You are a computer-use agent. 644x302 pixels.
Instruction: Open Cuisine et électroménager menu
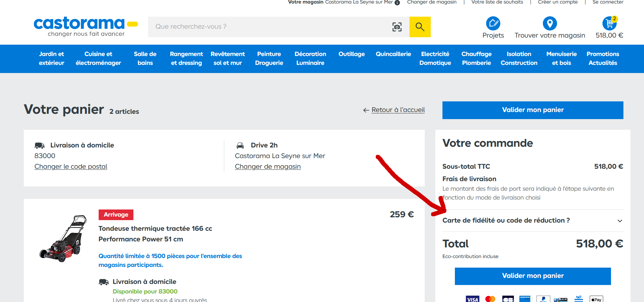(x=98, y=58)
